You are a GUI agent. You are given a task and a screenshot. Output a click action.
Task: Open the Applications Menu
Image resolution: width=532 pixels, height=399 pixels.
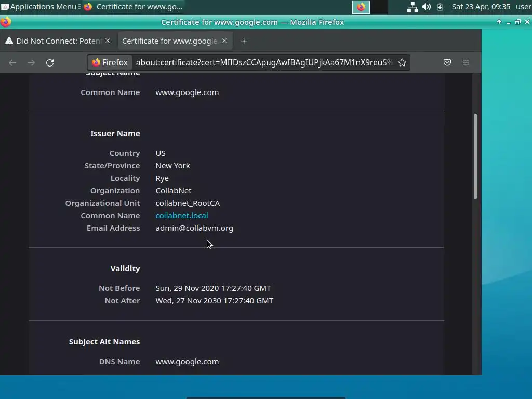41,7
